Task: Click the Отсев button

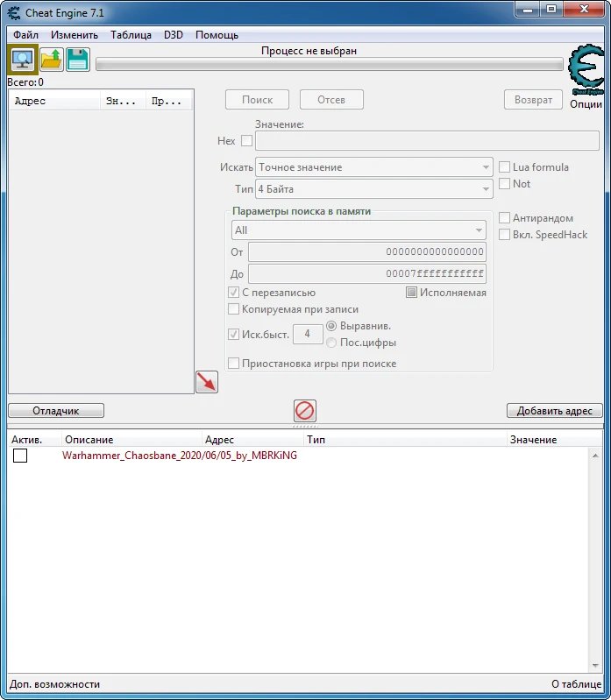Action: pos(331,100)
